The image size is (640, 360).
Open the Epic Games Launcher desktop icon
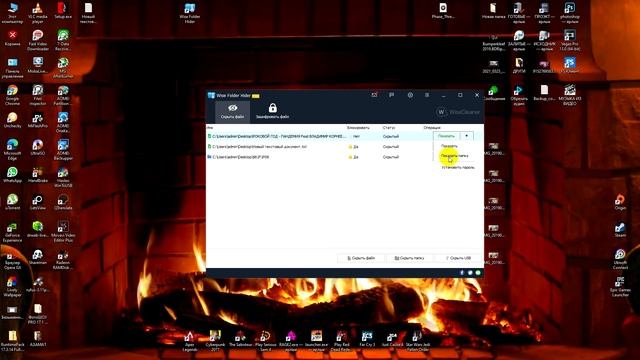click(620, 287)
